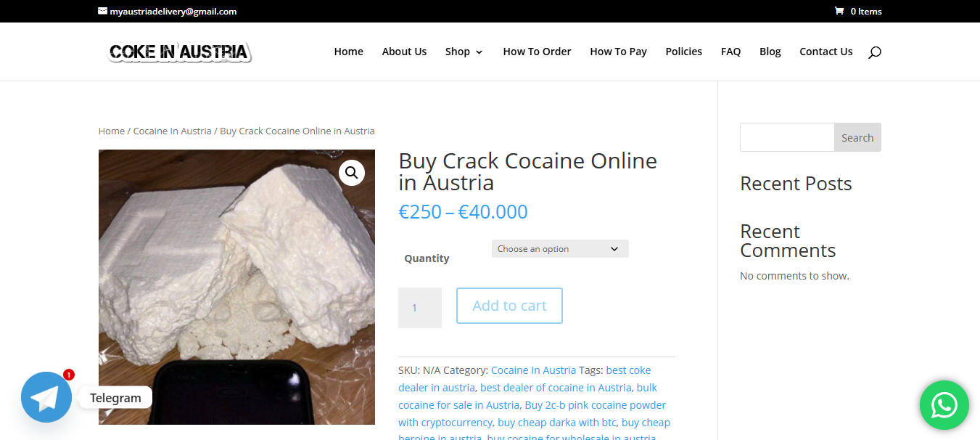Click the product quantity number field
This screenshot has width=980, height=440.
pyautogui.click(x=419, y=308)
